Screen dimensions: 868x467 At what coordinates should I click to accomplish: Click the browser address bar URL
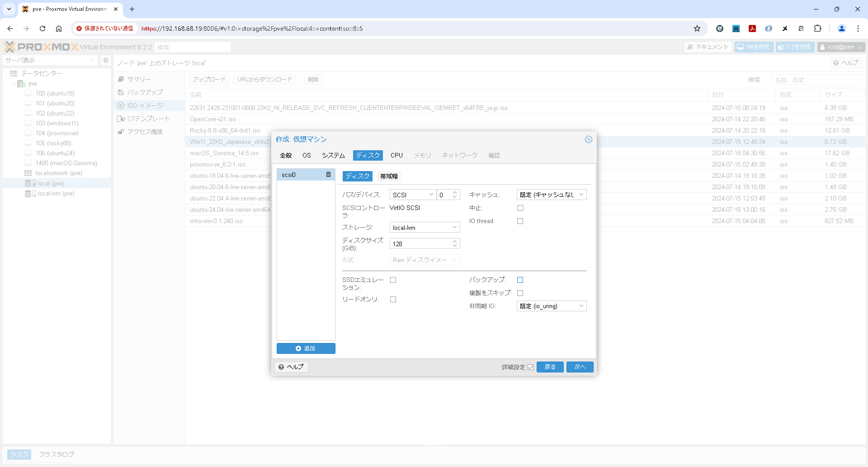252,29
